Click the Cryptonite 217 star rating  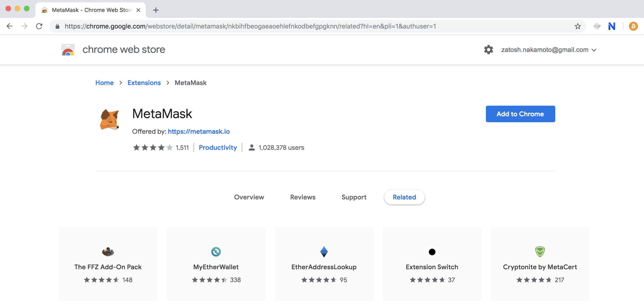pyautogui.click(x=540, y=280)
